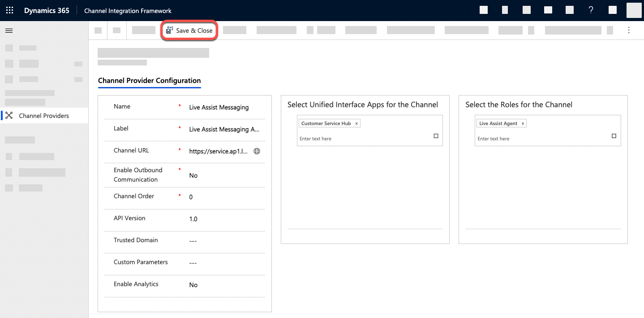The width and height of the screenshot is (644, 318).
Task: Click the Save & Close button
Action: click(x=189, y=30)
